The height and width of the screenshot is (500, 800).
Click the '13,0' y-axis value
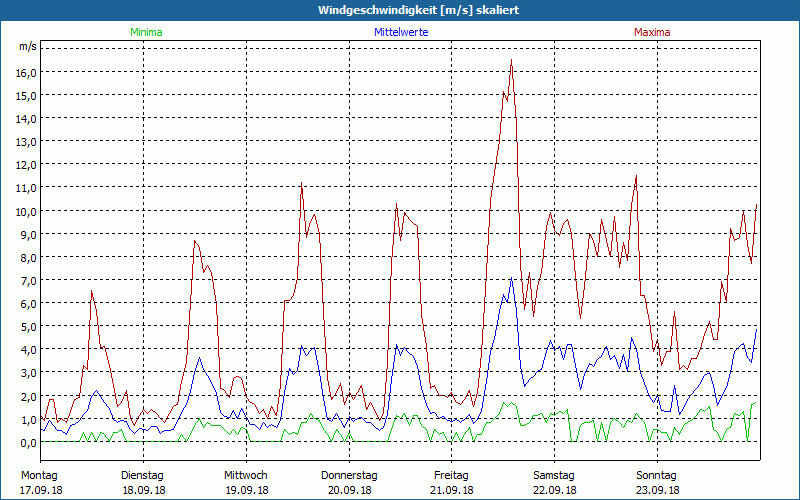(x=26, y=141)
